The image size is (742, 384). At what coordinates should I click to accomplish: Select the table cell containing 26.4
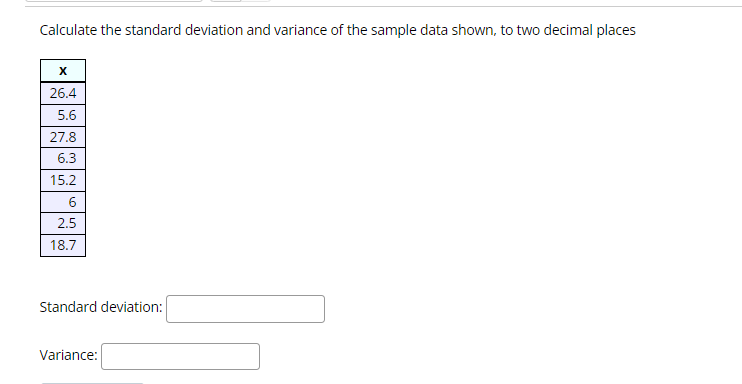click(x=63, y=93)
